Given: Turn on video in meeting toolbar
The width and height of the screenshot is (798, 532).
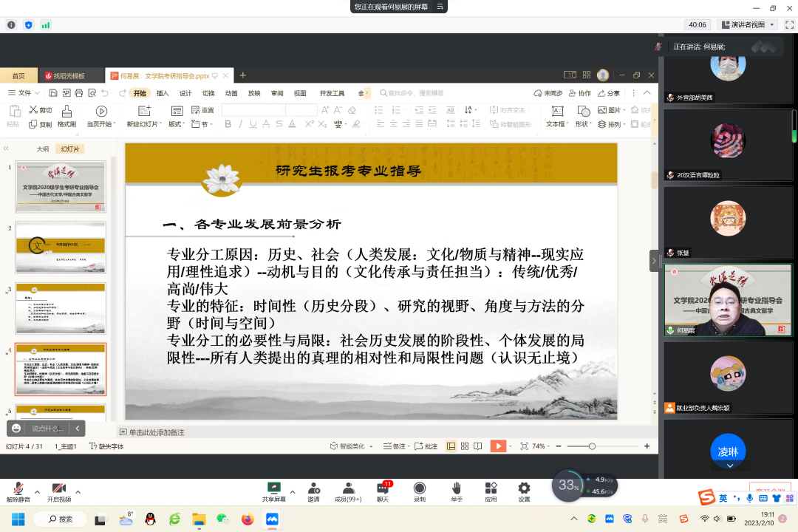Looking at the screenshot, I should (x=59, y=492).
